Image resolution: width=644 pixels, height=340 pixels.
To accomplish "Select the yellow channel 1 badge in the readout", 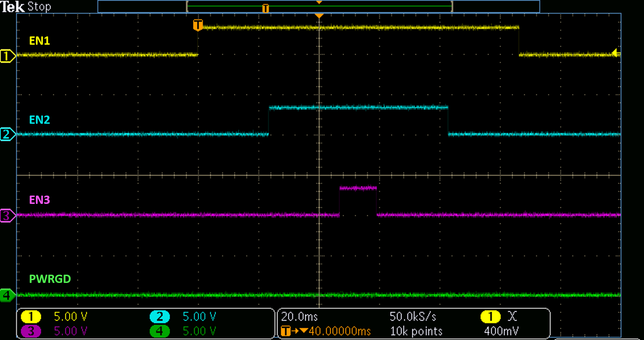I will pyautogui.click(x=31, y=316).
